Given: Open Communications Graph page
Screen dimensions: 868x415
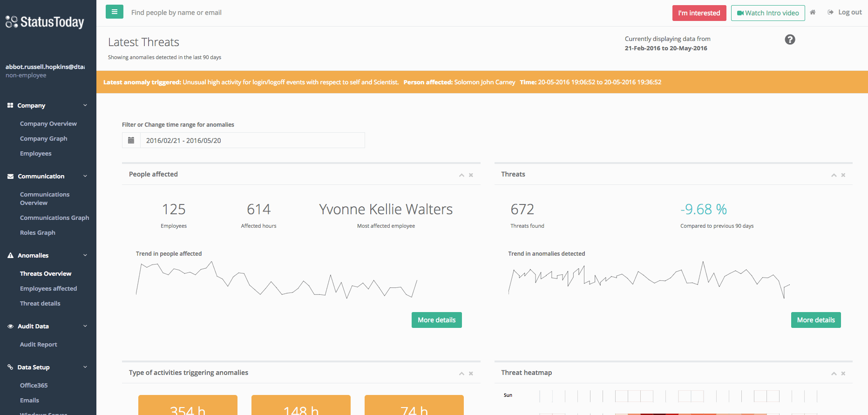Looking at the screenshot, I should pos(54,218).
